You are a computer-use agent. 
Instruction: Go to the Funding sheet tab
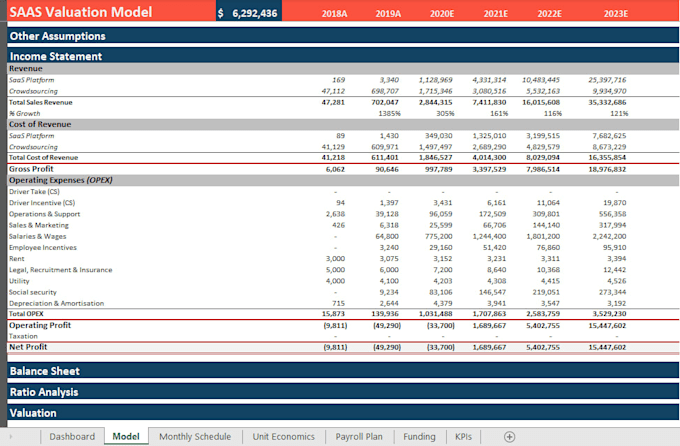[x=419, y=436]
